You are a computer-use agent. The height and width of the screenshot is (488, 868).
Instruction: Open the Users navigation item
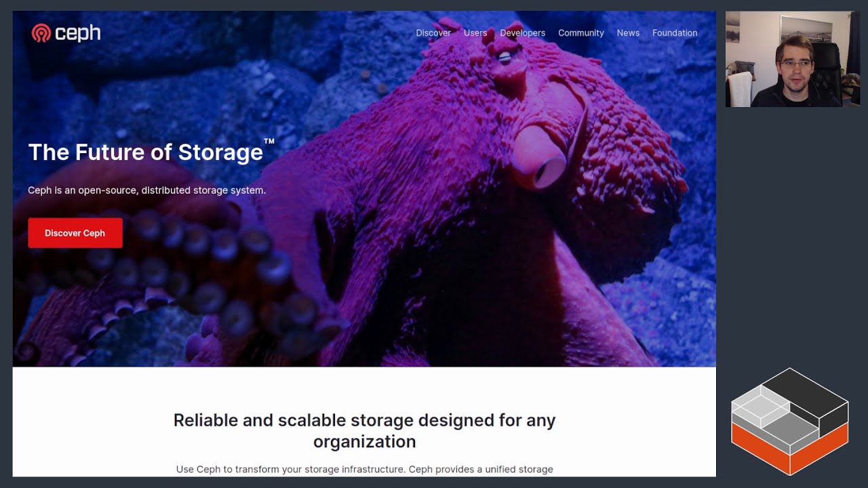click(475, 33)
